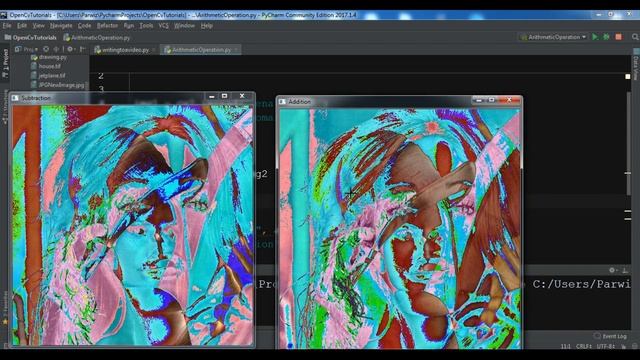Click the white inspection indicator square in the editor
The height and width of the screenshot is (360, 640).
(x=628, y=77)
